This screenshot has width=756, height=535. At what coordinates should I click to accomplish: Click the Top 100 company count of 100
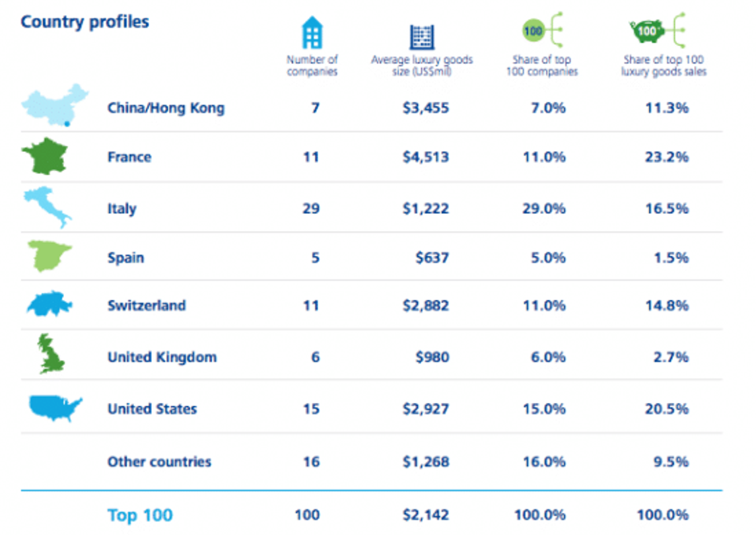coord(307,515)
